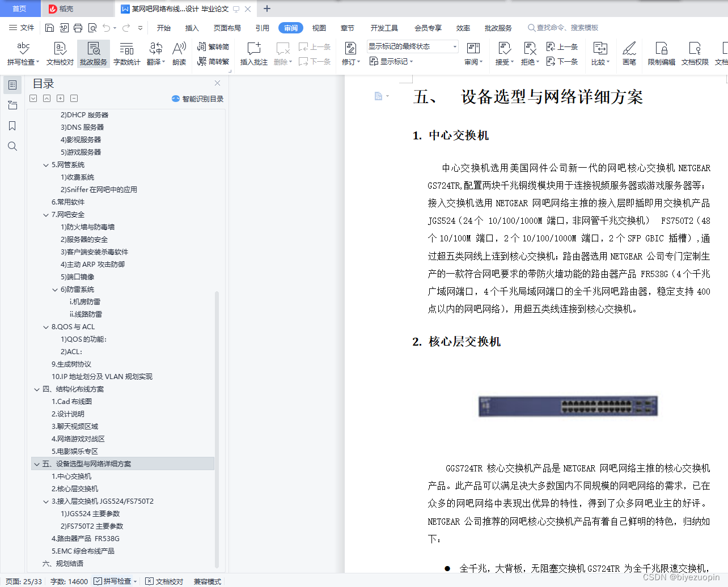Close the 目录 navigation pane
728x587 pixels.
coord(217,83)
